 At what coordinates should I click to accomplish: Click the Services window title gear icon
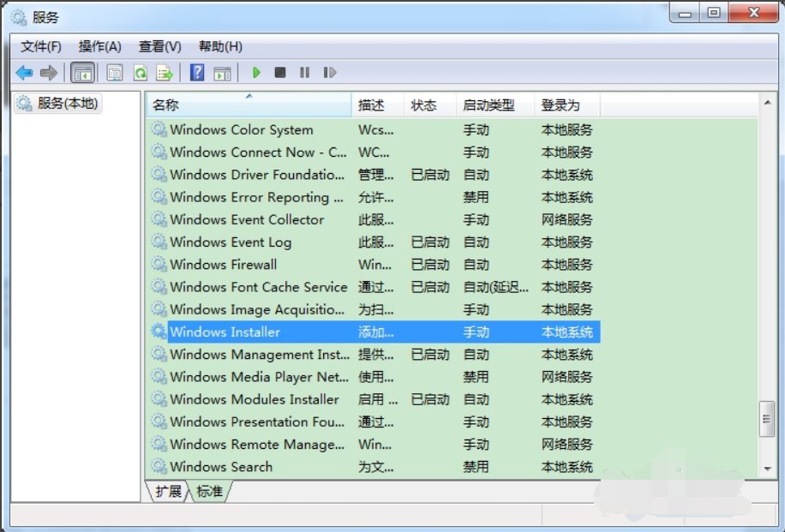pyautogui.click(x=19, y=17)
